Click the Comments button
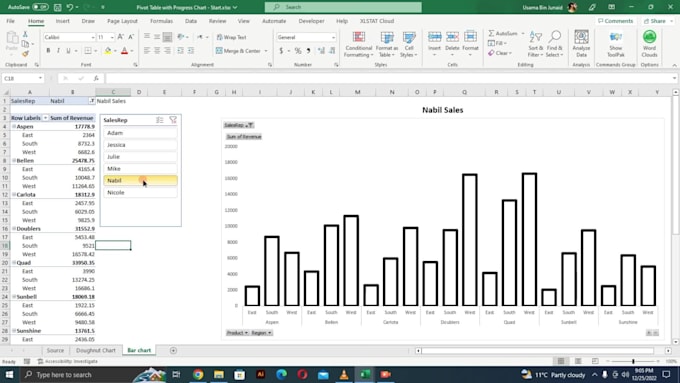The image size is (680, 383). [x=615, y=21]
